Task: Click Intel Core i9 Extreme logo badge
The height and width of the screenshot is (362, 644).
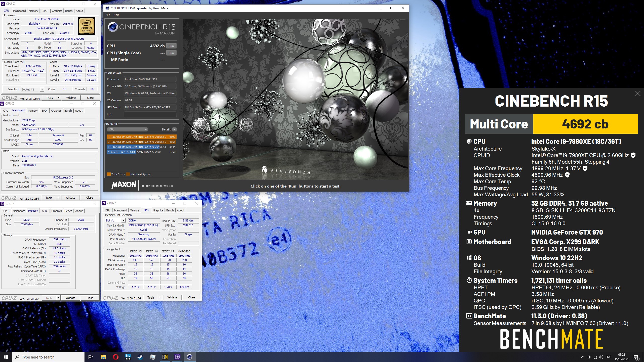Action: 87,26
